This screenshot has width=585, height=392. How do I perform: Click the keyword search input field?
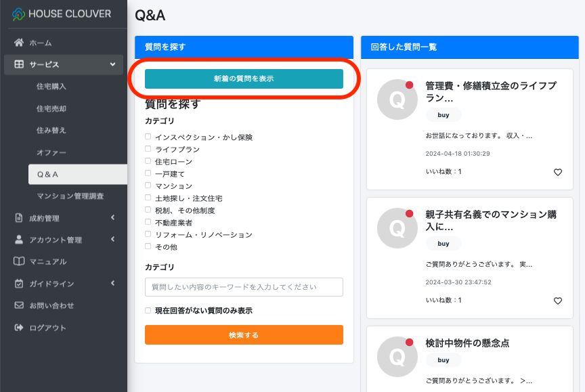pyautogui.click(x=244, y=287)
